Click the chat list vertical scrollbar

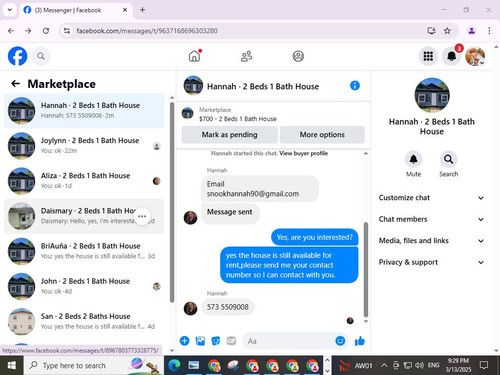[172, 202]
